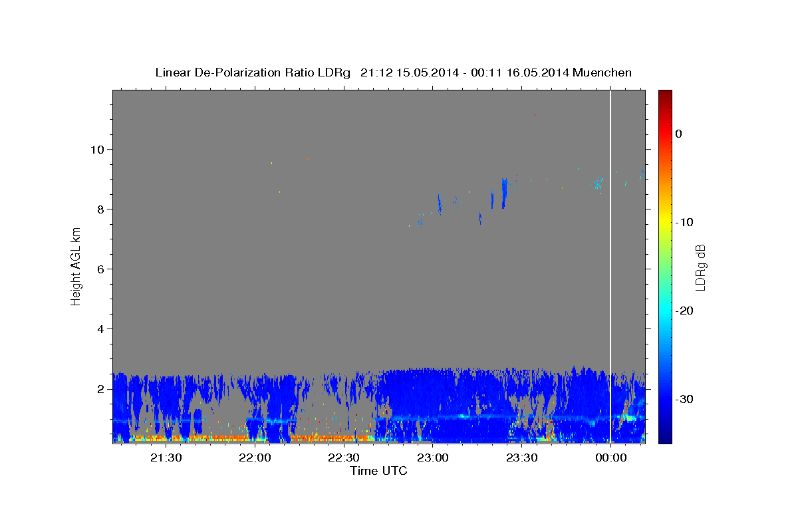The height and width of the screenshot is (532, 798).
Task: Click the dark red top of the colorbar
Action: 665,95
